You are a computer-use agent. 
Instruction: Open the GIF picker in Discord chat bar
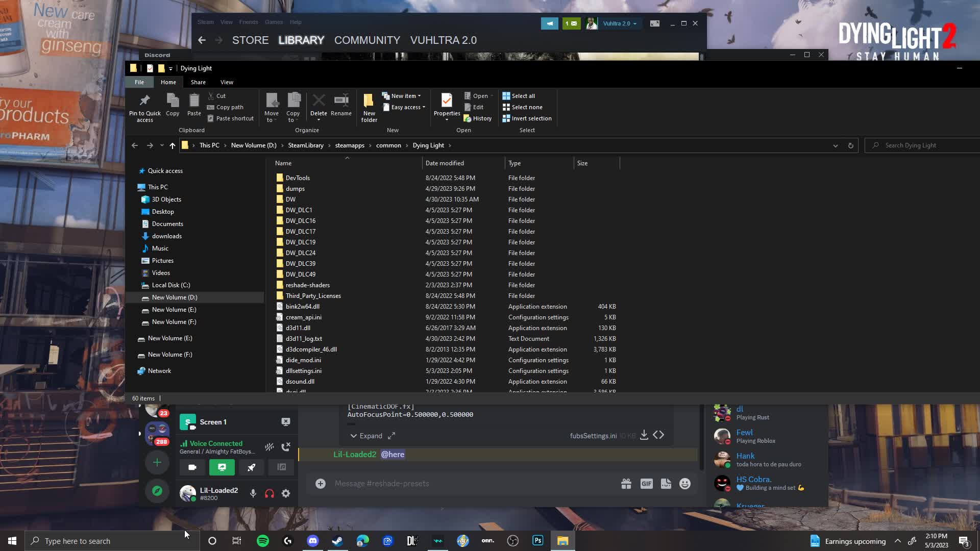pos(646,483)
